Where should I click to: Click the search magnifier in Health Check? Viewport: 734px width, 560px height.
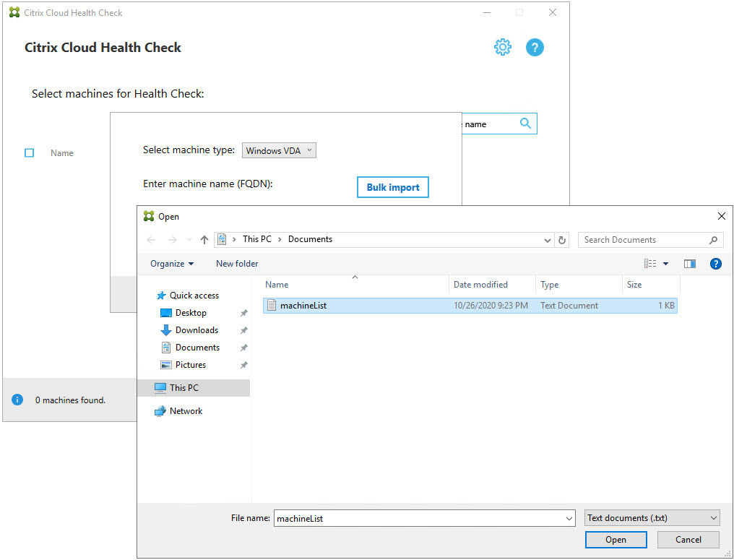pos(526,124)
